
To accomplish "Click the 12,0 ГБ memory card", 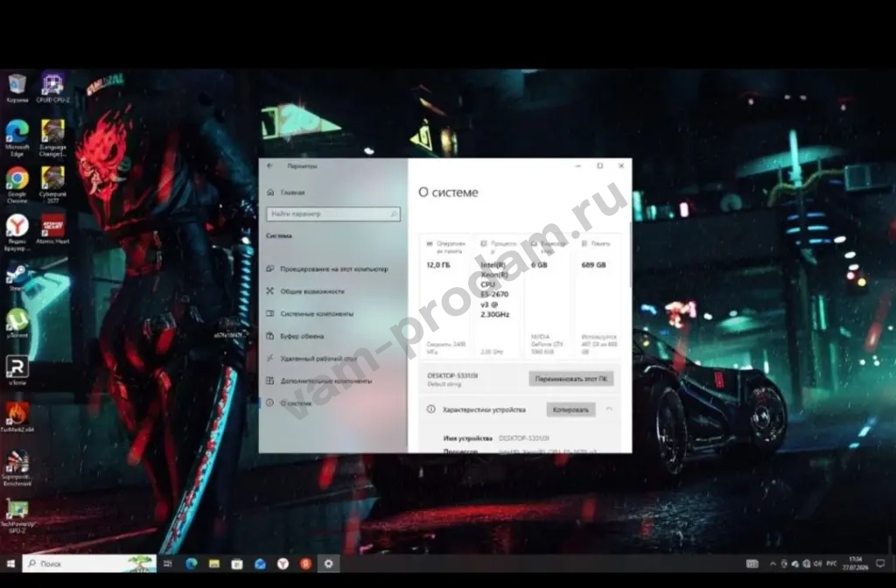I will click(x=445, y=296).
